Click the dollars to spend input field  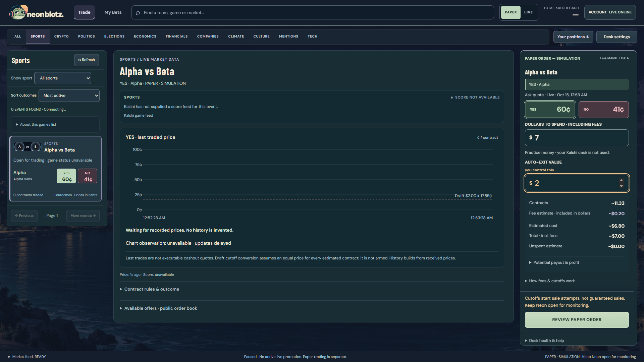[577, 138]
